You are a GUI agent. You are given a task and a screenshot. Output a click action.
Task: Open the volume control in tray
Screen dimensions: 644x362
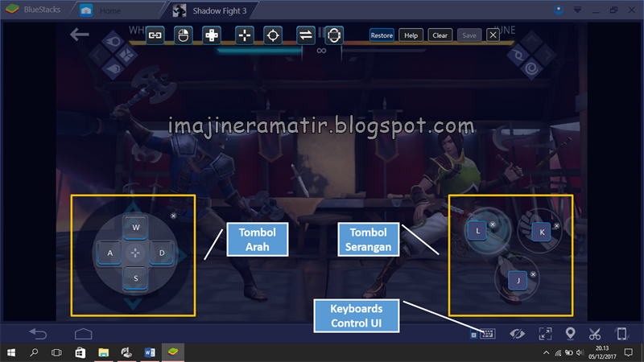point(580,352)
